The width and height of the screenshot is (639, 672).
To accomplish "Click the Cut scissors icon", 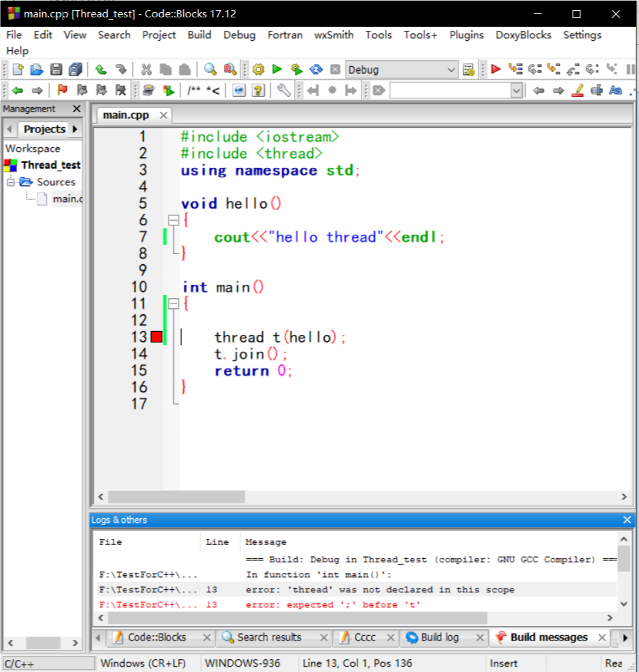I will [146, 69].
